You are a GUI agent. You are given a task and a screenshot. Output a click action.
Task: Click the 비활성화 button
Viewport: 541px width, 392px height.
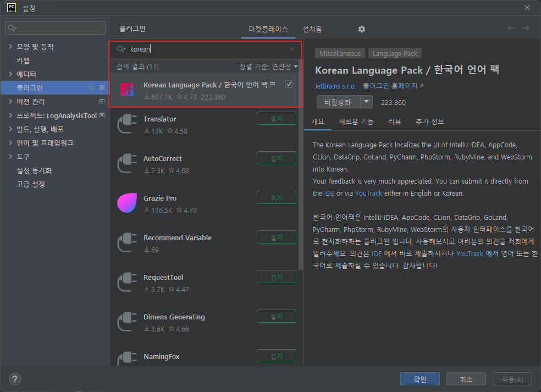[x=339, y=102]
